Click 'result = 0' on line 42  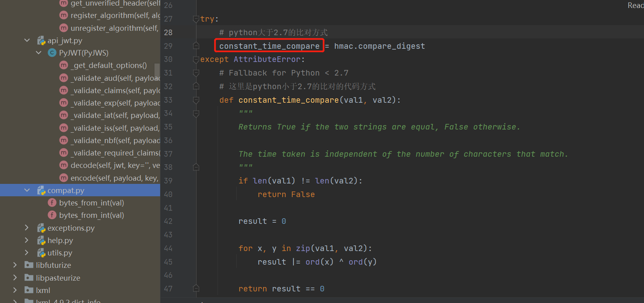pyautogui.click(x=262, y=221)
